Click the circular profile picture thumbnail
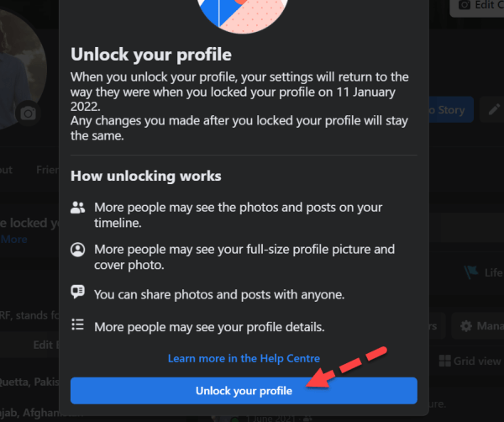The height and width of the screenshot is (422, 504). pyautogui.click(x=21, y=69)
